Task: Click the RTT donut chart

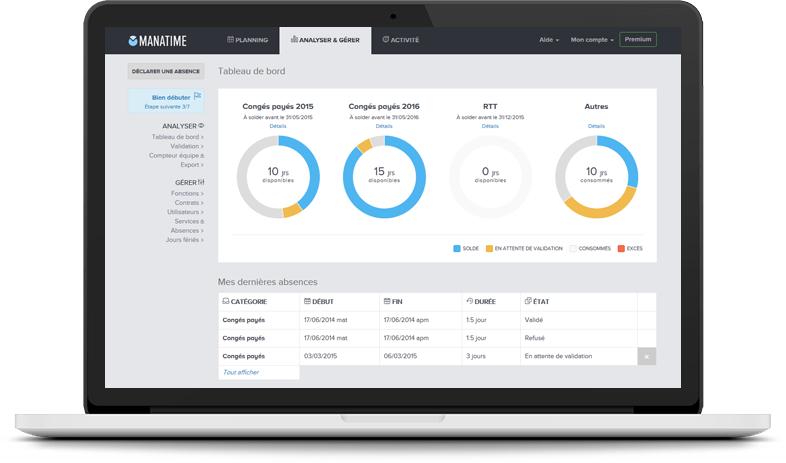Action: coord(490,177)
